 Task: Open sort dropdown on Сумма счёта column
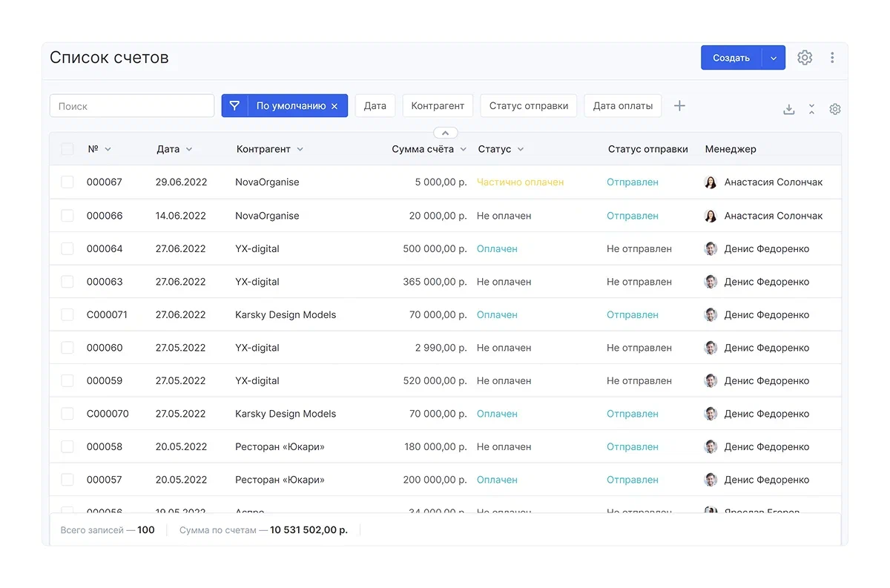click(x=464, y=149)
